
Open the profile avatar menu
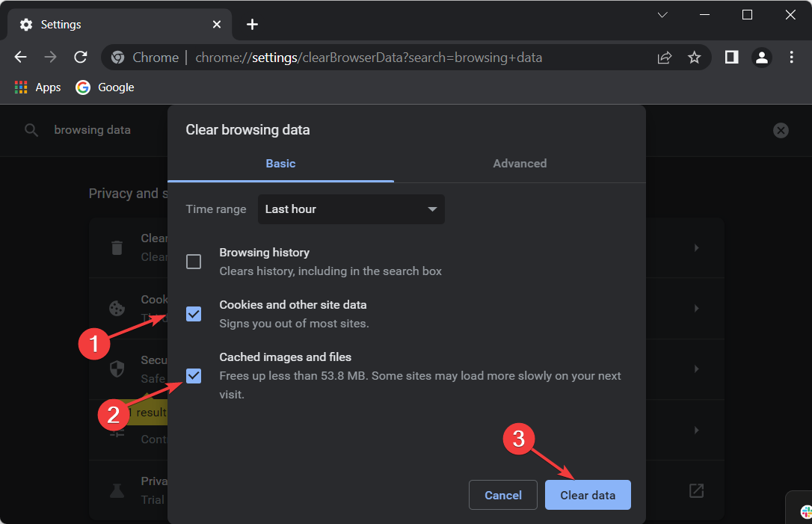tap(762, 58)
